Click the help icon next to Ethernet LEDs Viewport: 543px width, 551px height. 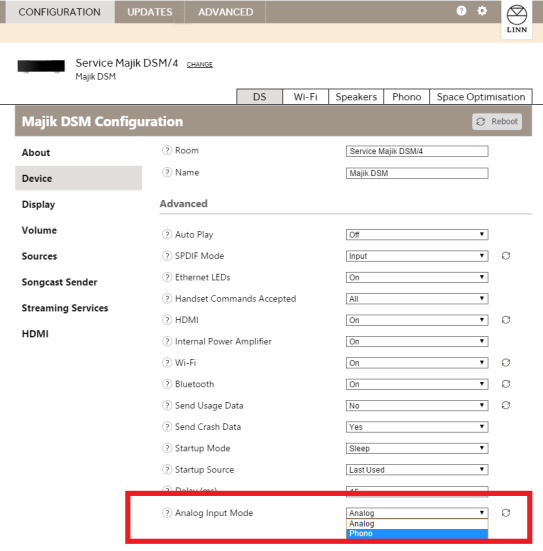167,277
